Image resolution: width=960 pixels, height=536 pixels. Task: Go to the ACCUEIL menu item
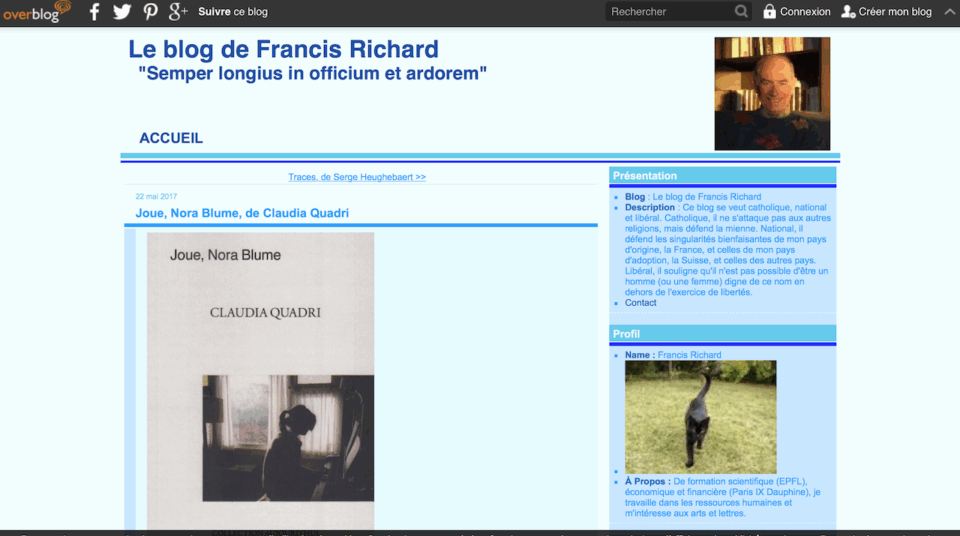click(x=171, y=138)
